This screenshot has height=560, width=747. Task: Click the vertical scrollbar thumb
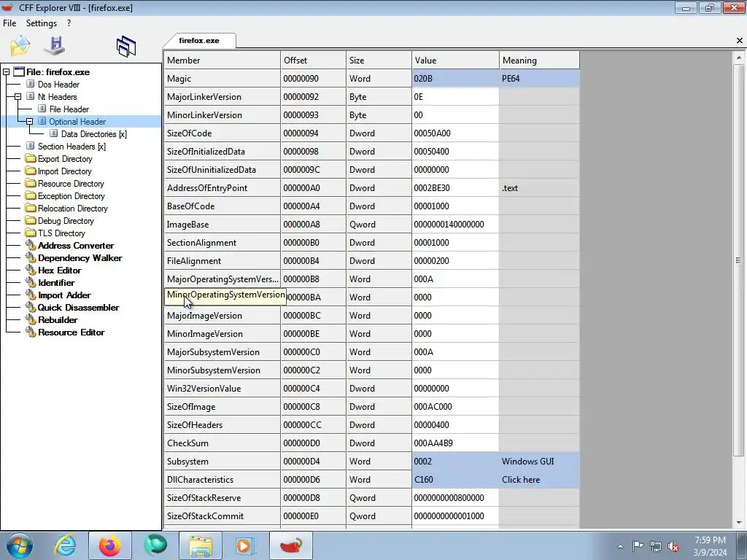pyautogui.click(x=738, y=260)
